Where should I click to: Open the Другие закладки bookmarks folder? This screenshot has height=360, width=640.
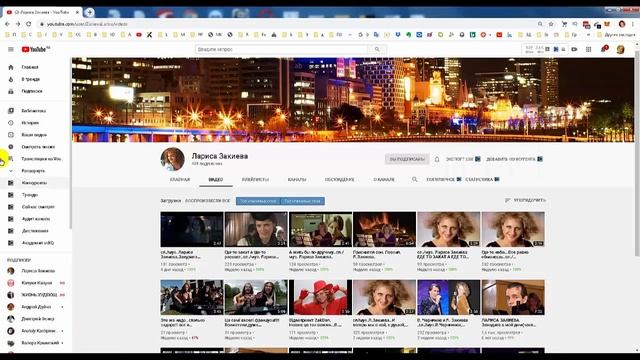pyautogui.click(x=616, y=35)
